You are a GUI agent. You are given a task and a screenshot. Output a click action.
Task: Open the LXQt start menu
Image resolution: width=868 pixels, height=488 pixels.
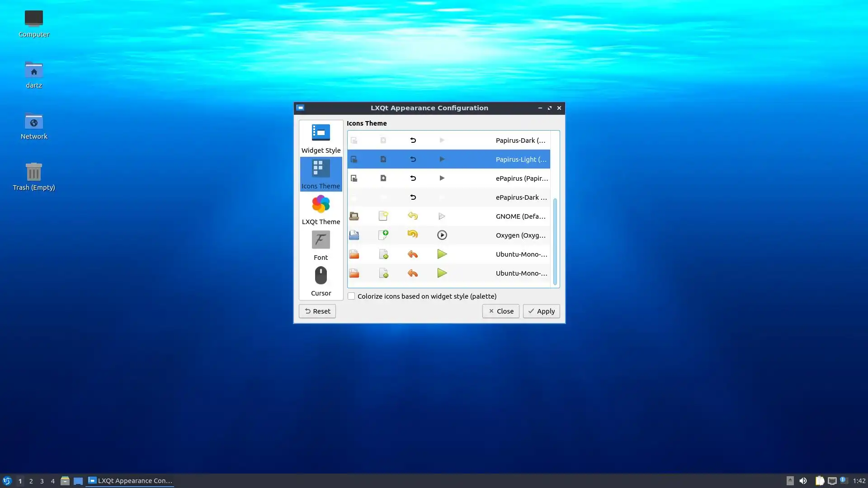[7, 481]
